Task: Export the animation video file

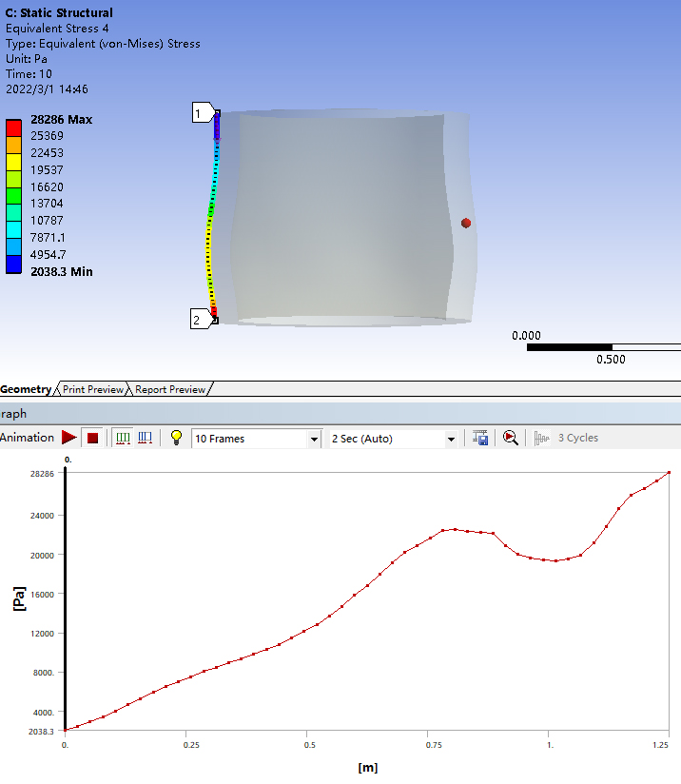Action: (x=480, y=438)
